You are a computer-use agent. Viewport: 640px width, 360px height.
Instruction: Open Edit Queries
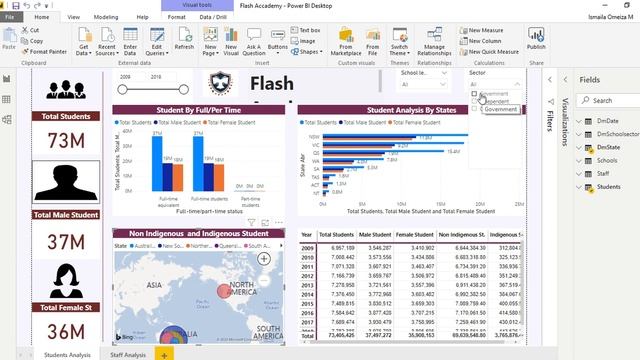pos(157,41)
